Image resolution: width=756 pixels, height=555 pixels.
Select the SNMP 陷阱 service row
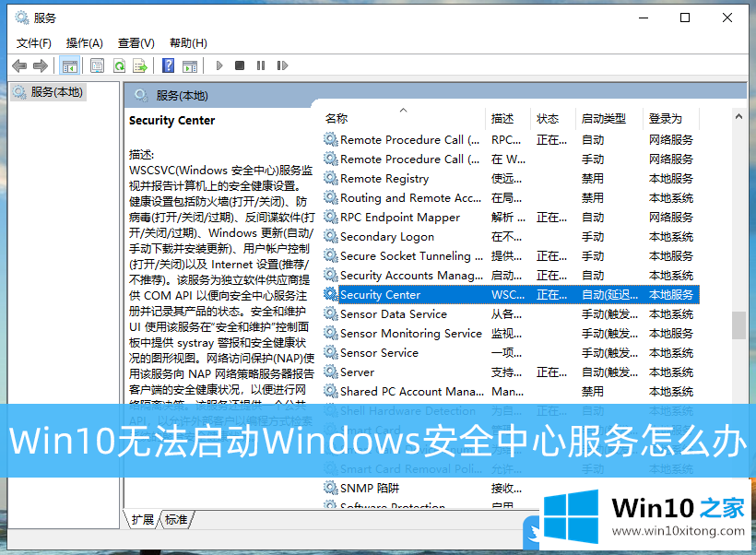point(511,489)
